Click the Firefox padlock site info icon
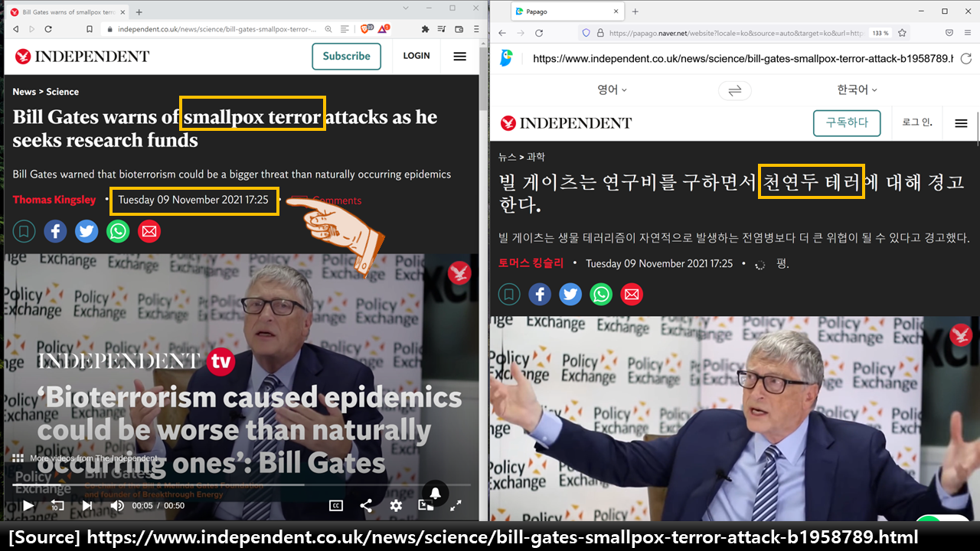980x551 pixels. tap(601, 33)
